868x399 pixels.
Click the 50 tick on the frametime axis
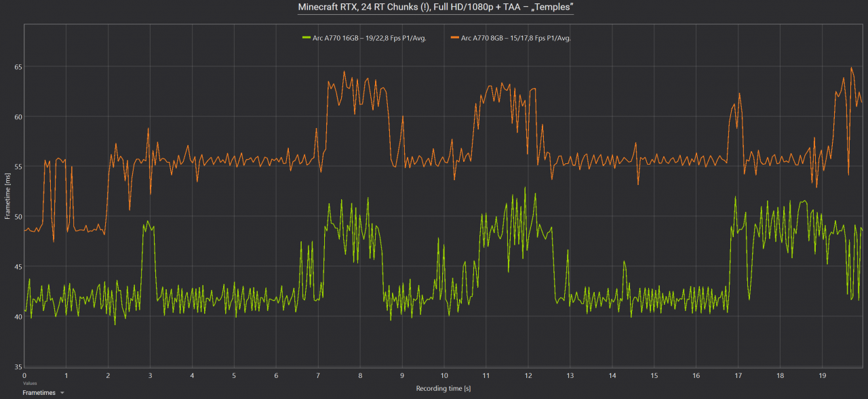click(19, 217)
